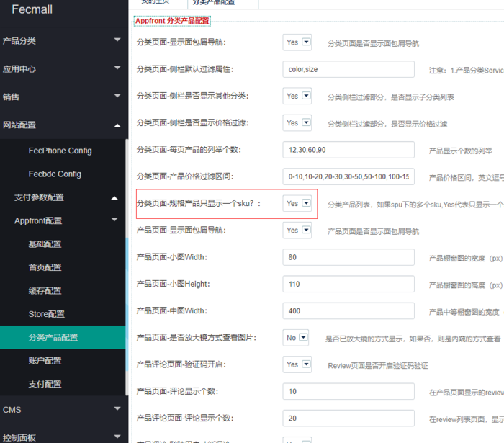Open 账户配置 in the sidebar

pyautogui.click(x=45, y=360)
